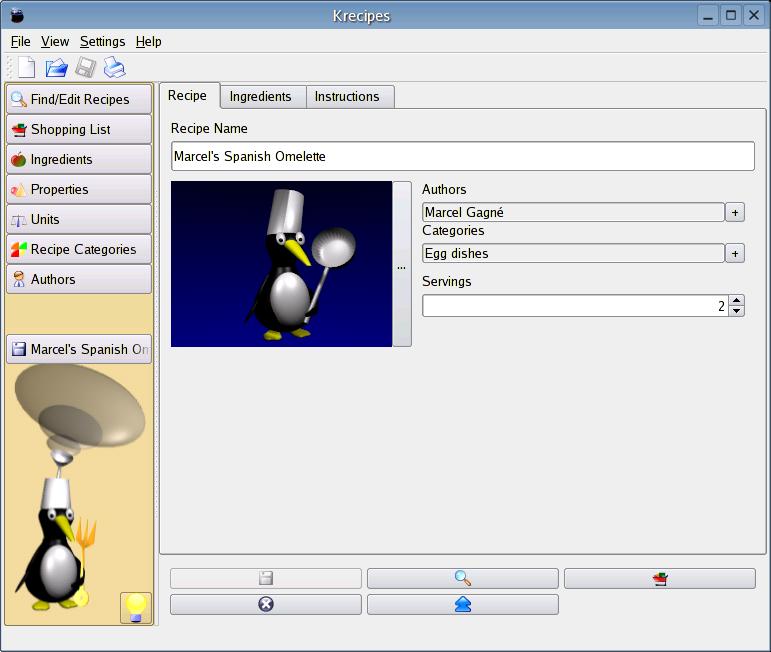Open the Settings menu
The image size is (771, 652).
pos(102,41)
